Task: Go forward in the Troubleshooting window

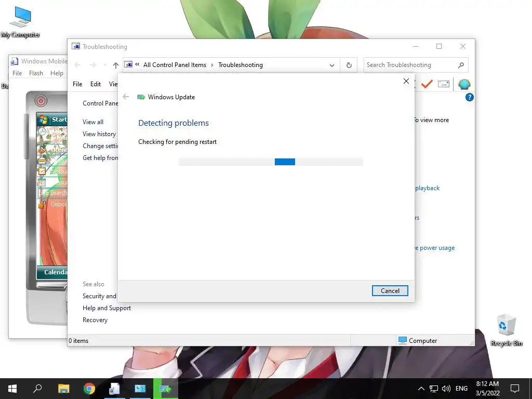Action: (x=92, y=65)
